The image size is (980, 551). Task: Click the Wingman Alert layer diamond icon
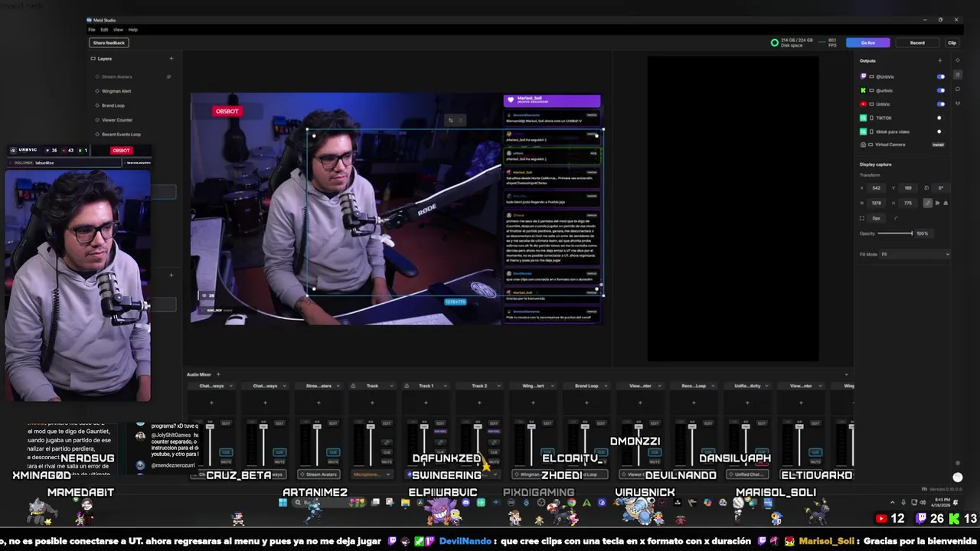97,91
